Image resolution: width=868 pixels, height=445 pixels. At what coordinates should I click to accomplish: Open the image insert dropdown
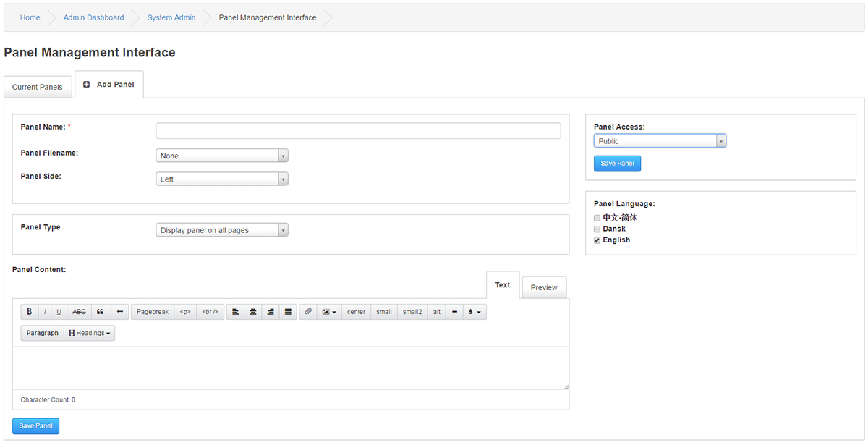point(329,312)
